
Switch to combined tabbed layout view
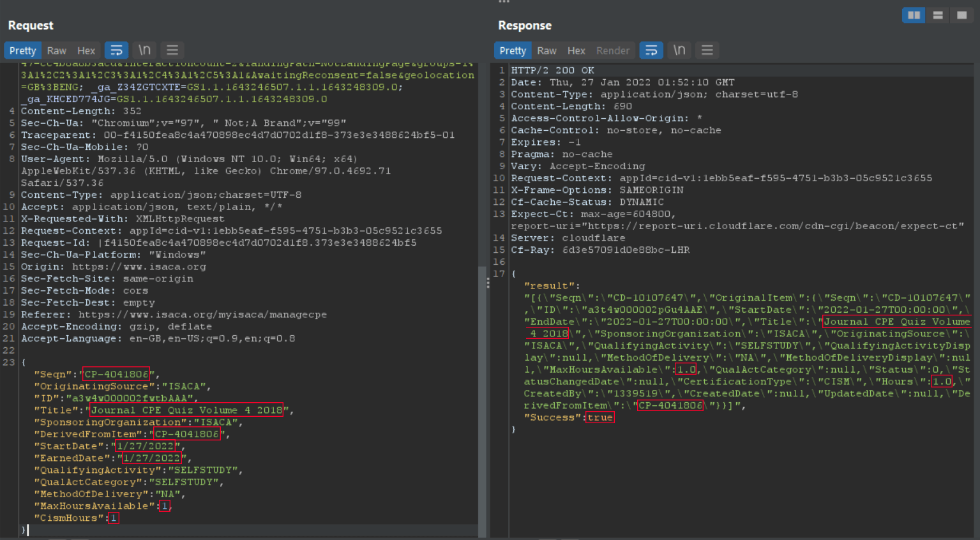[x=961, y=15]
